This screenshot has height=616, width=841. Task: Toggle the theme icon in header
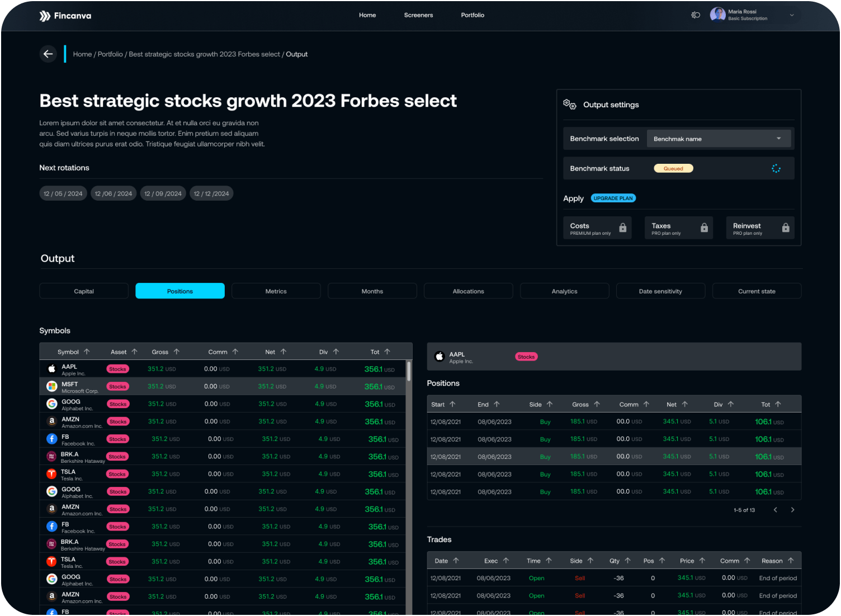click(696, 15)
